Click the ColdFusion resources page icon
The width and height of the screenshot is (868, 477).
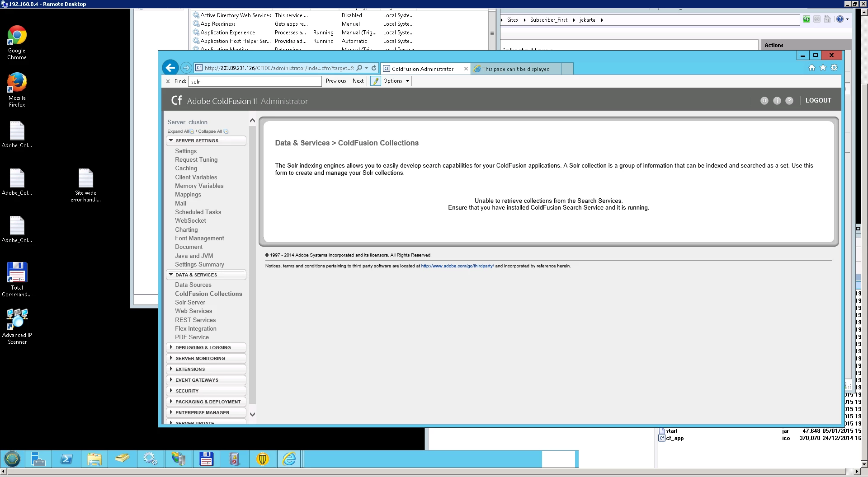(764, 101)
